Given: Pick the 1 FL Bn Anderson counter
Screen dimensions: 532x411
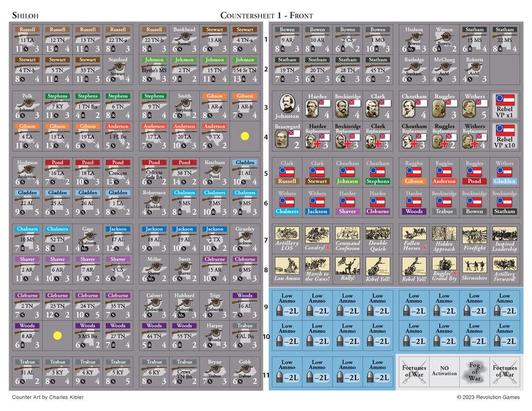Looking at the screenshot, I should click(118, 136).
